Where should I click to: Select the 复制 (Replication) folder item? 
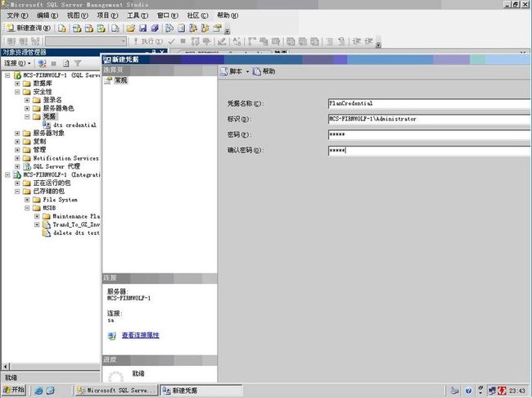[x=39, y=142]
